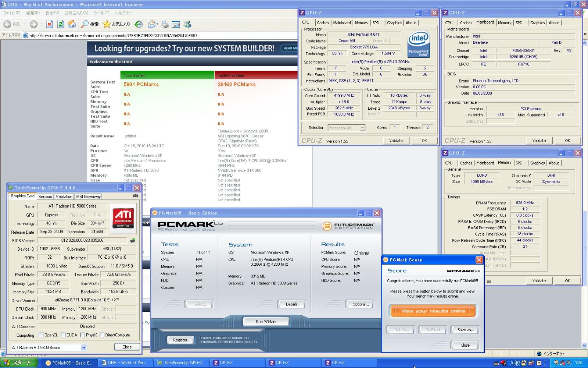Toggle the DirectCompute checkbox in GPU-Z
Screen dimensions: 588x368
pyautogui.click(x=102, y=335)
